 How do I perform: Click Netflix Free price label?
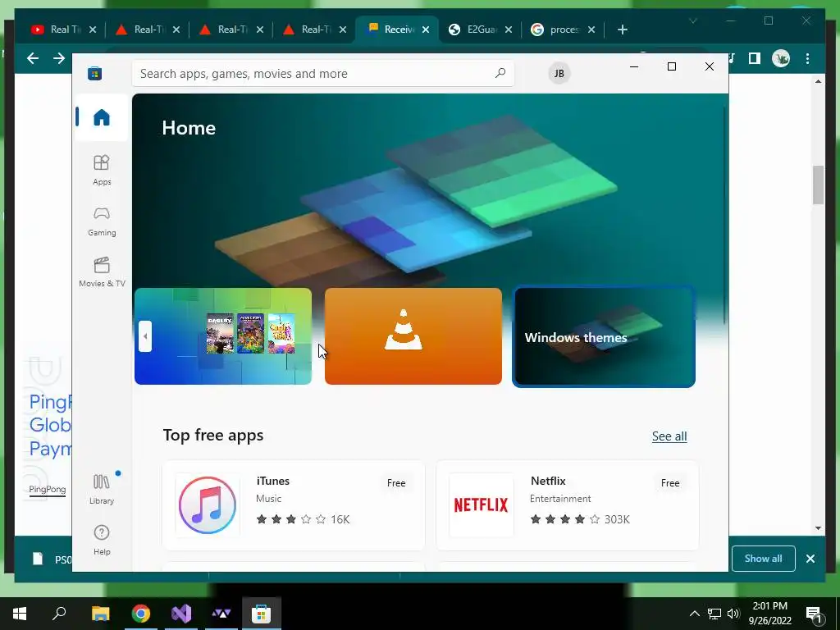[670, 483]
